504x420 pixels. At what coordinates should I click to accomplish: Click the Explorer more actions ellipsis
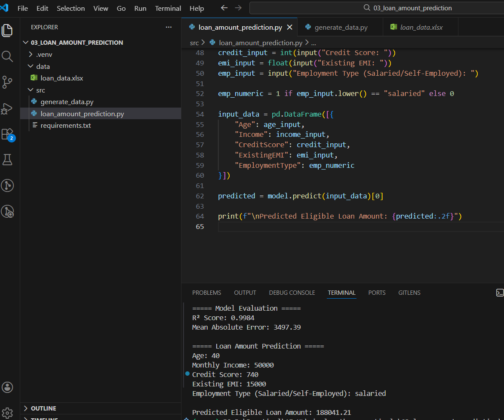point(169,27)
